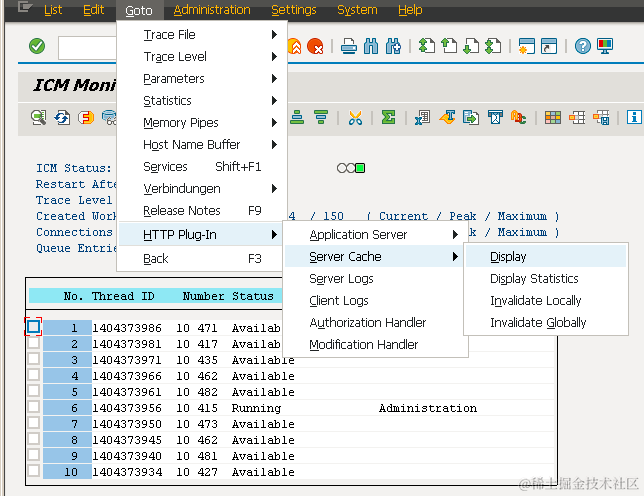Go to previous page icon
The image size is (644, 496).
tap(449, 46)
